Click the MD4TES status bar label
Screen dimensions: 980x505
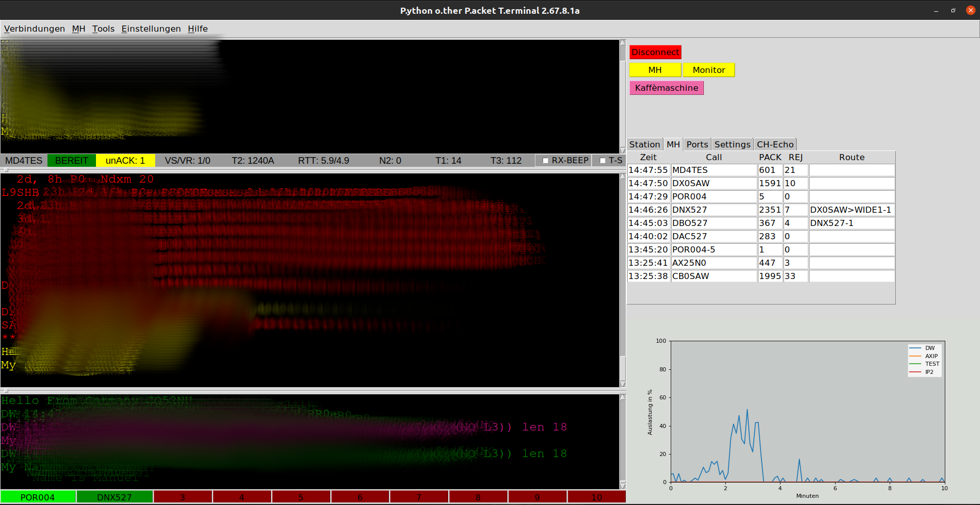click(x=24, y=161)
